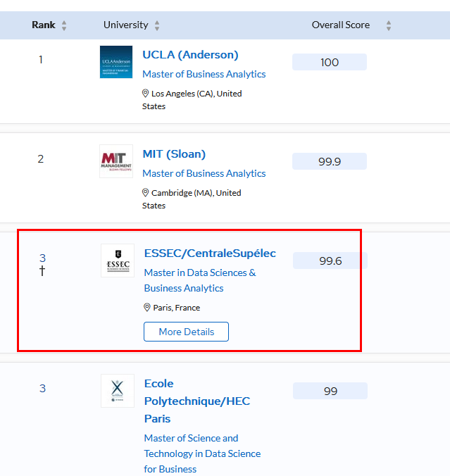Screen dimensions: 450x476
Task: Click location pin beside Los Angeles (CA)
Action: point(146,94)
